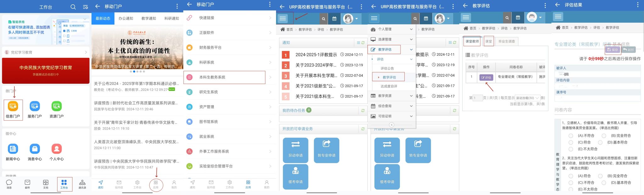Go to 通讯录 in bottom bar
The height and width of the screenshot is (195, 644).
pyautogui.click(x=82, y=184)
